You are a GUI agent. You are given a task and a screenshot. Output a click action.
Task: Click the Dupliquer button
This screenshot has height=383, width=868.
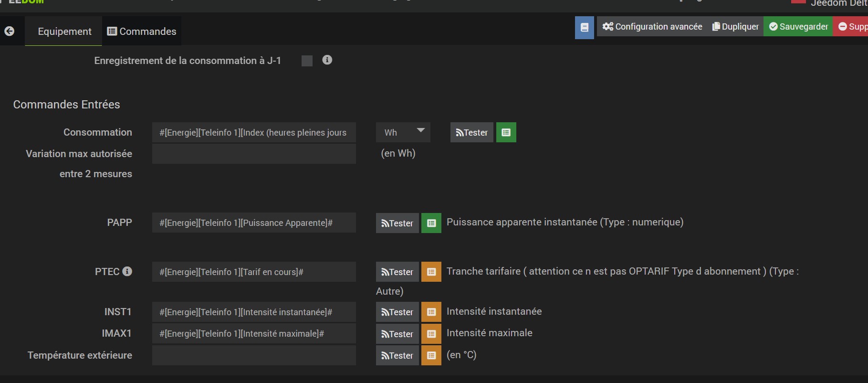click(735, 27)
